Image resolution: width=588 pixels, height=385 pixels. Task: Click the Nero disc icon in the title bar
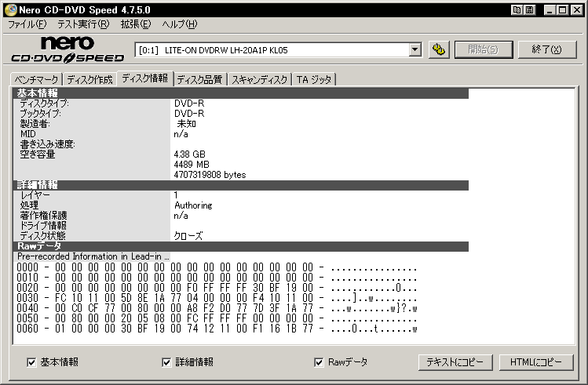(x=11, y=9)
